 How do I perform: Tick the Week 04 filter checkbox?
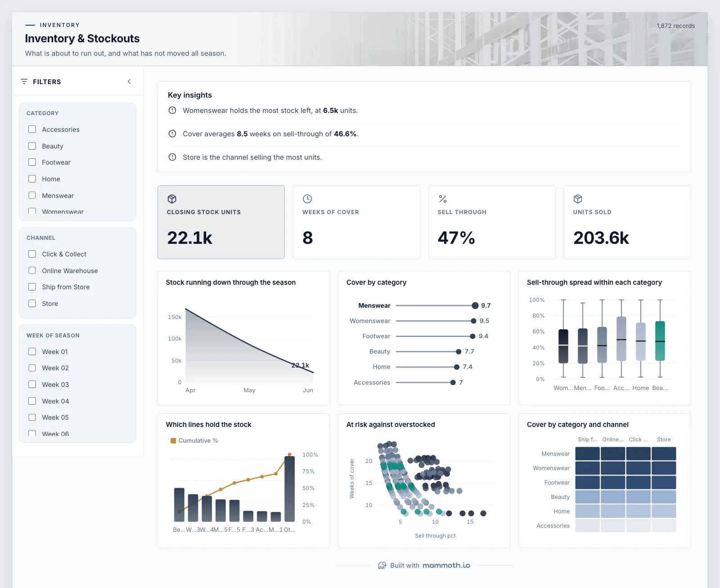32,401
